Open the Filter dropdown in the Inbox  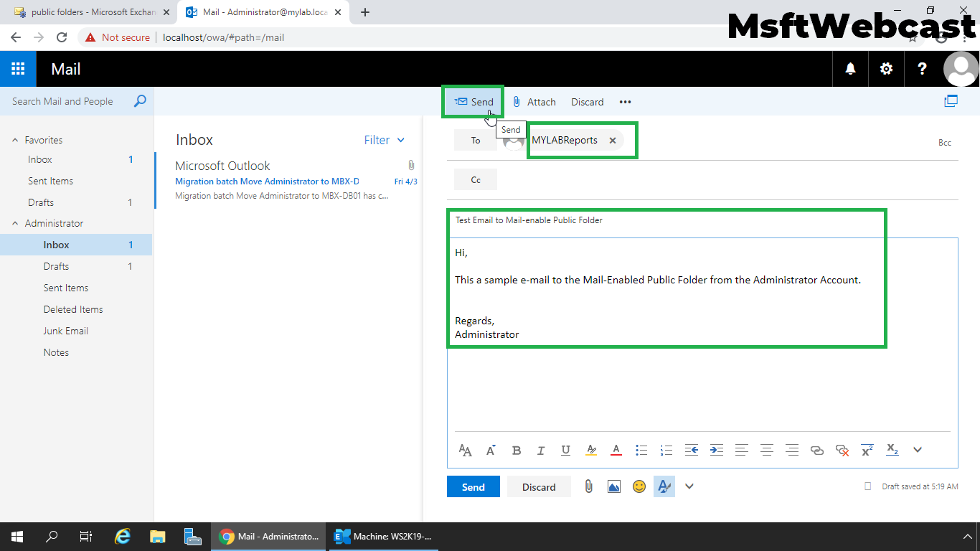pyautogui.click(x=385, y=140)
